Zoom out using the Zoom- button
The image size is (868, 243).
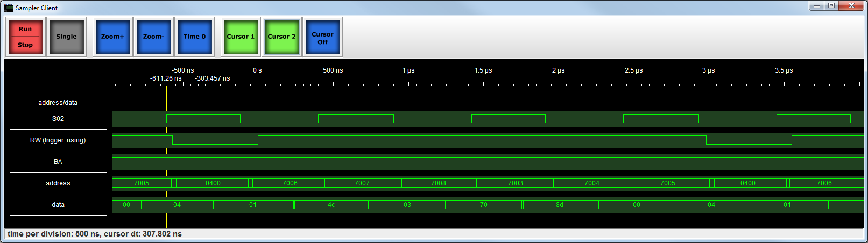pyautogui.click(x=153, y=37)
